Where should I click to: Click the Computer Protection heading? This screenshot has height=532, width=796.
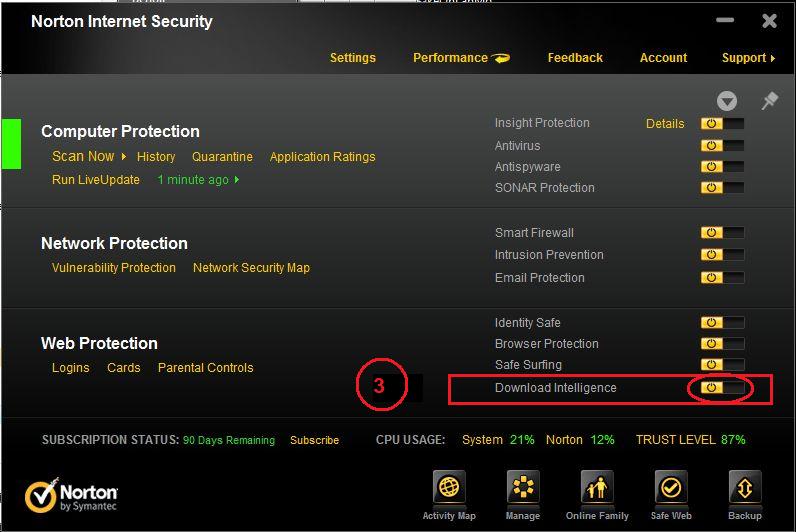[120, 131]
